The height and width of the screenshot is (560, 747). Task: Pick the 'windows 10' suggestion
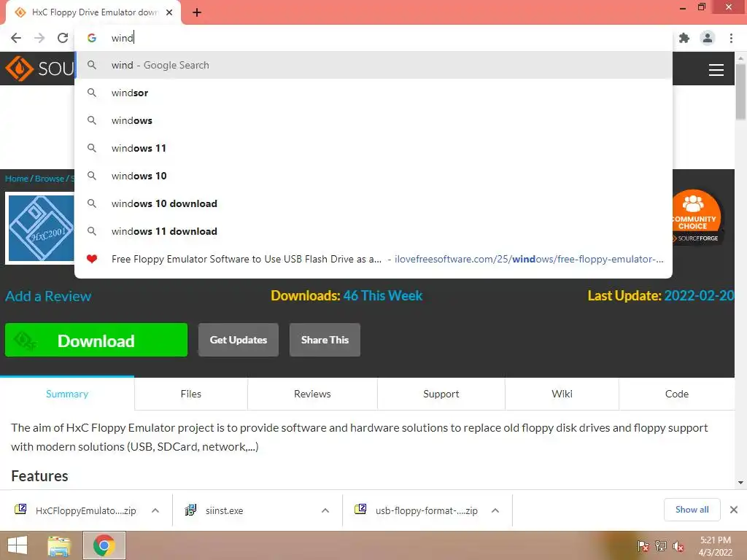pyautogui.click(x=373, y=176)
